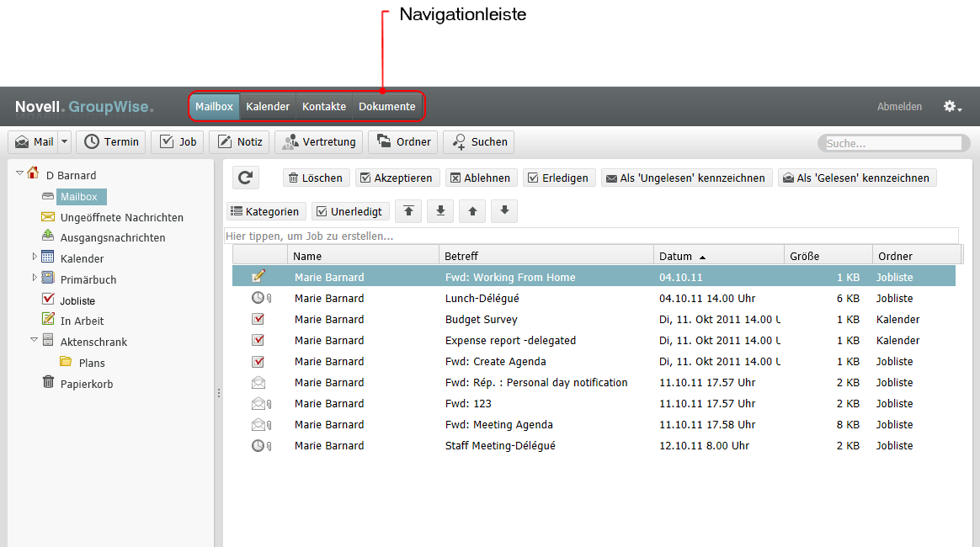Click the Erledigen button

(559, 178)
